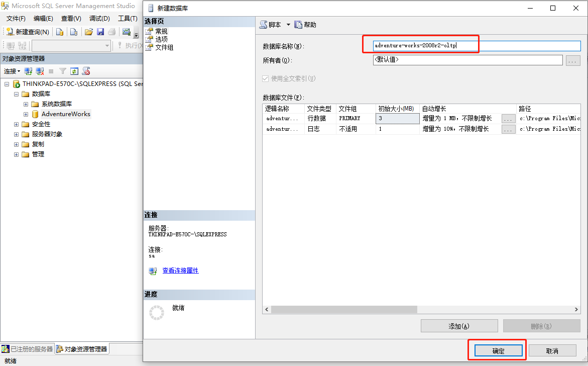Expand the 管理 folder
588x366 pixels.
pos(16,155)
